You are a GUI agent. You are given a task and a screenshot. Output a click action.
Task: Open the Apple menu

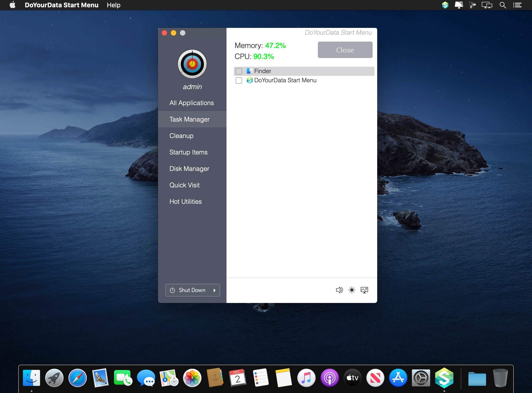(12, 5)
